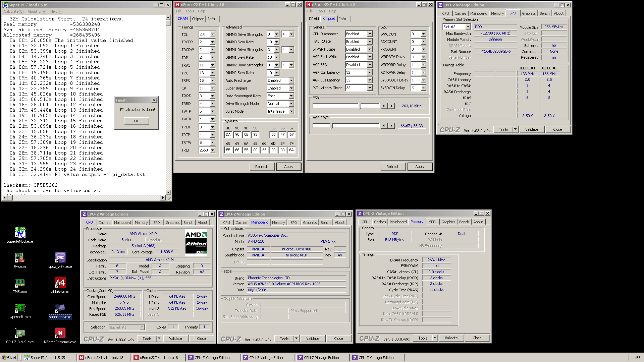Switch to first nForce2XT taskbar item
Image resolution: width=644 pixels, height=362 pixels.
[x=104, y=358]
